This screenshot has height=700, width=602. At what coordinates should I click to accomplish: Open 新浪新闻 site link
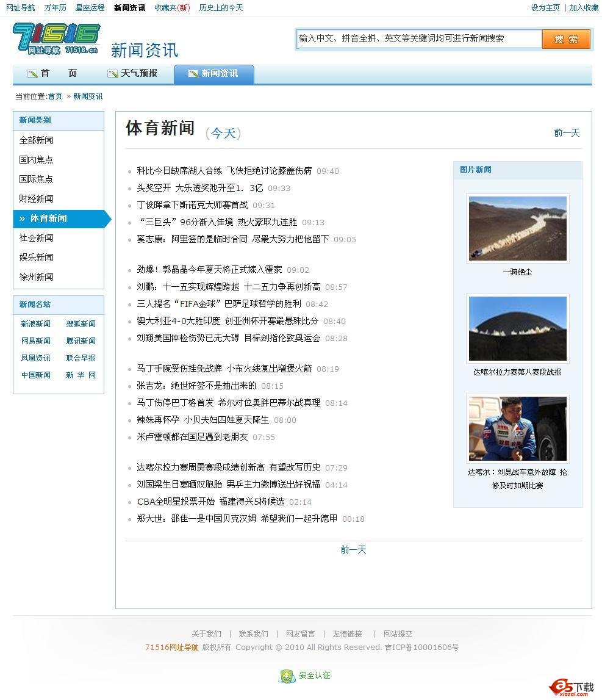tap(36, 323)
